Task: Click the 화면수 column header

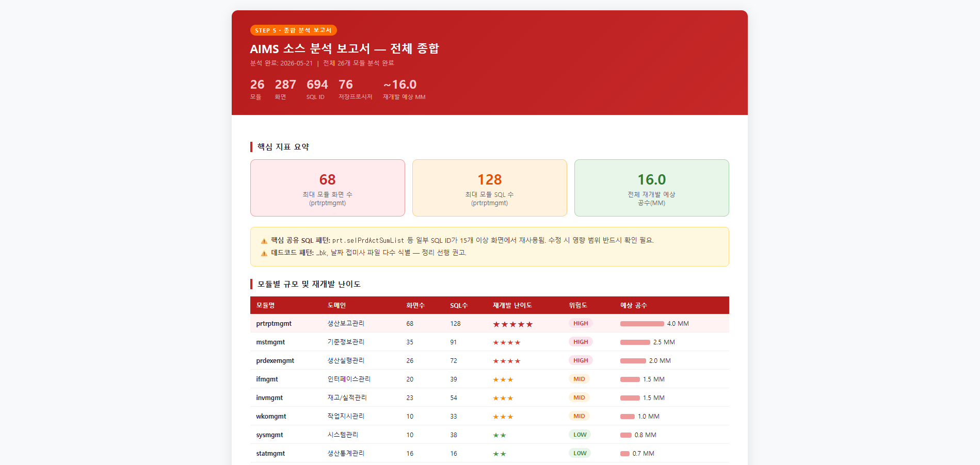Action: [x=415, y=305]
